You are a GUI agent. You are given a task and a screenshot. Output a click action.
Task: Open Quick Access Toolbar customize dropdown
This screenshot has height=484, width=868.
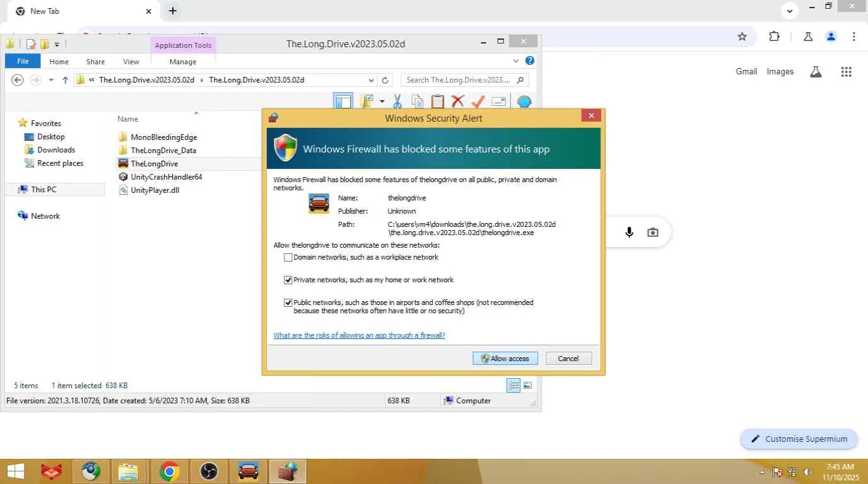tap(57, 44)
